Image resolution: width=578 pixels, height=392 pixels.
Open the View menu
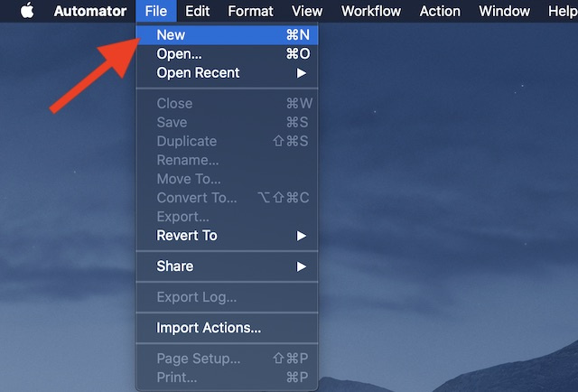pyautogui.click(x=307, y=12)
